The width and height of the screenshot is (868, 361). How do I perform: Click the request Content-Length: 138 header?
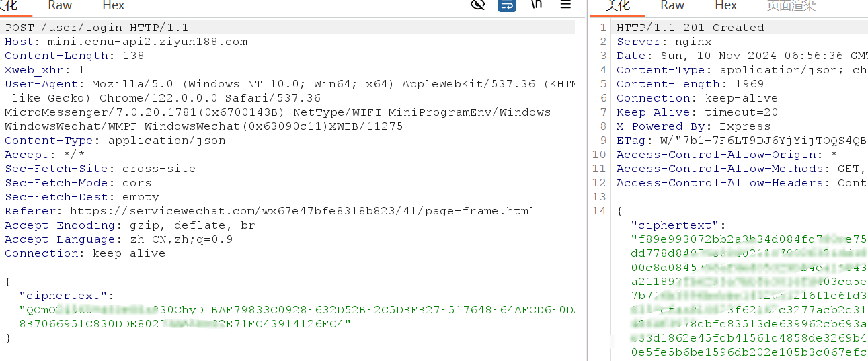click(x=75, y=56)
